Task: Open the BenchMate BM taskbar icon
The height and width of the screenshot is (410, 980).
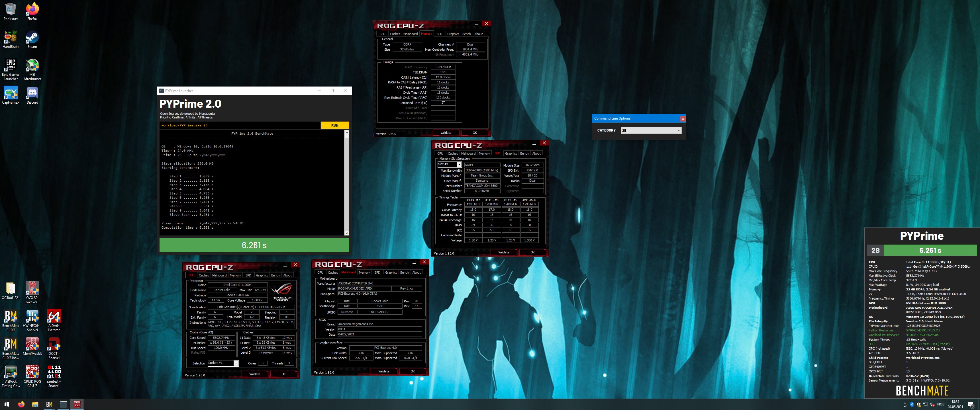Action: 49,404
